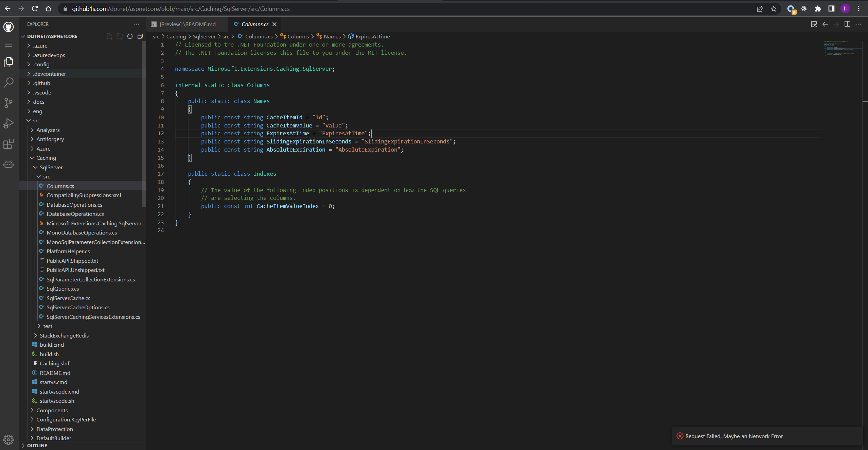Open the robot-shaped view in activity bar
This screenshot has height=450, width=868.
(x=8, y=165)
